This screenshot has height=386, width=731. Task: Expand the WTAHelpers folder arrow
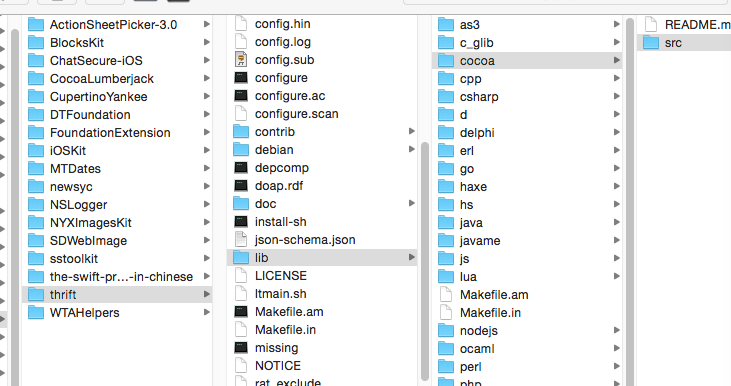point(207,312)
